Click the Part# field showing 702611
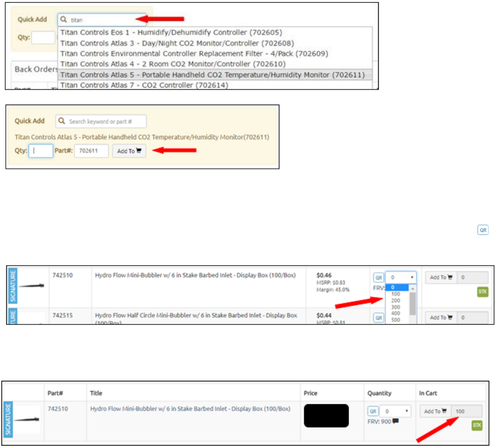This screenshot has width=496, height=448. tap(92, 151)
